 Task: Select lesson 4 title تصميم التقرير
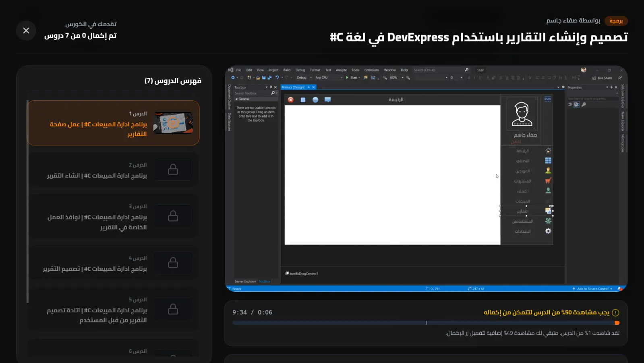click(95, 268)
